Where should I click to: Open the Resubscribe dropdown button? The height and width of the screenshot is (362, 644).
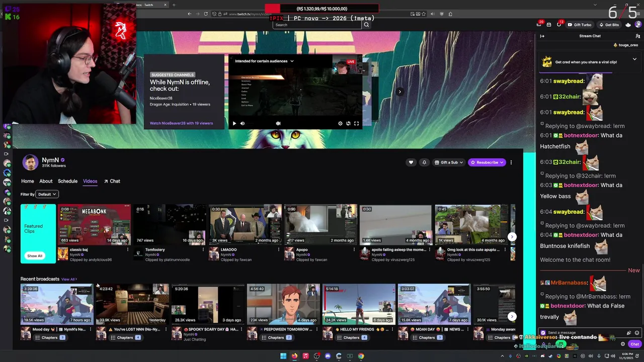pos(487,162)
